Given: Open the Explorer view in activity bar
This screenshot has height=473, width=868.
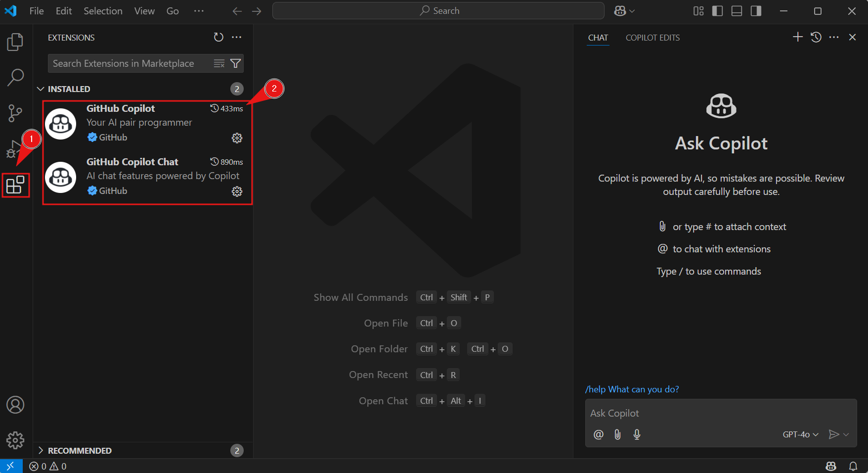Looking at the screenshot, I should click(15, 42).
